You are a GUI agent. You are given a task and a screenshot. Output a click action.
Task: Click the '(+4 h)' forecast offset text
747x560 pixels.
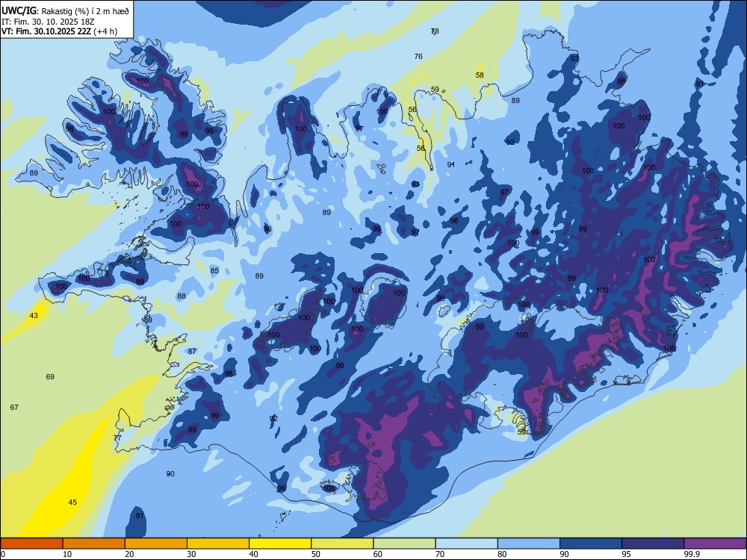pyautogui.click(x=105, y=31)
